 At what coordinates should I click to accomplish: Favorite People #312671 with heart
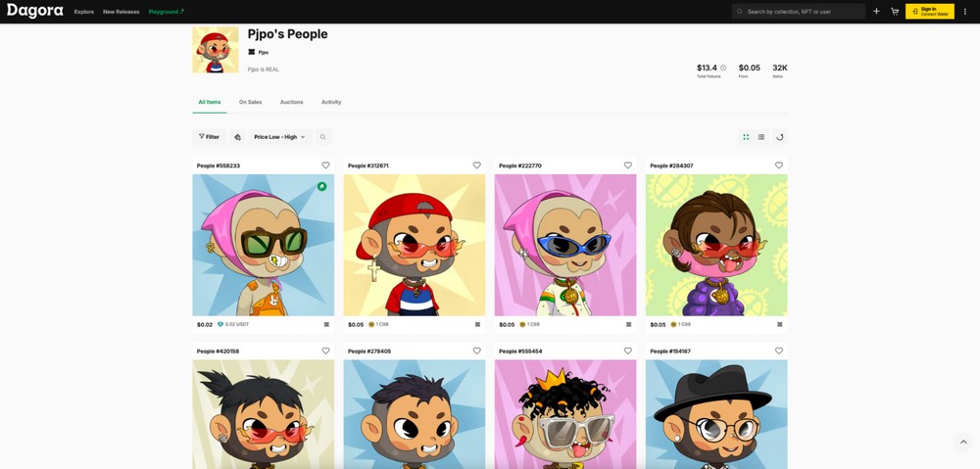[477, 165]
